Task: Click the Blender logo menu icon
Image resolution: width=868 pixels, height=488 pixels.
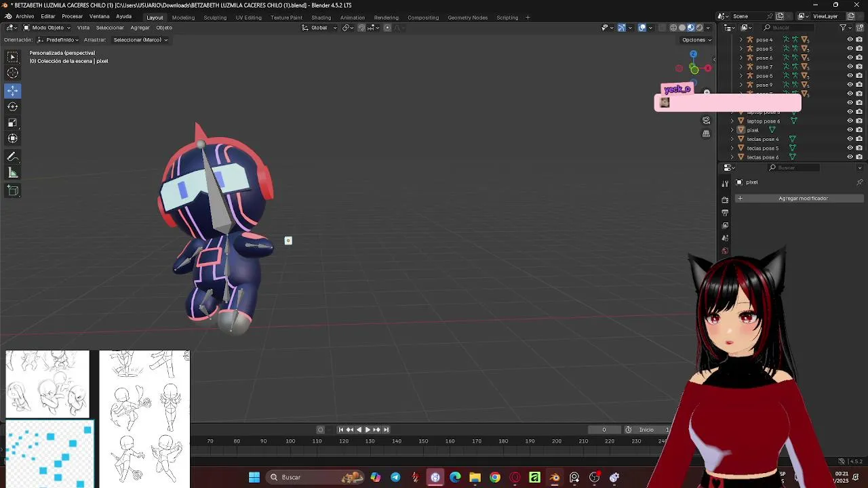Action: pos(7,16)
